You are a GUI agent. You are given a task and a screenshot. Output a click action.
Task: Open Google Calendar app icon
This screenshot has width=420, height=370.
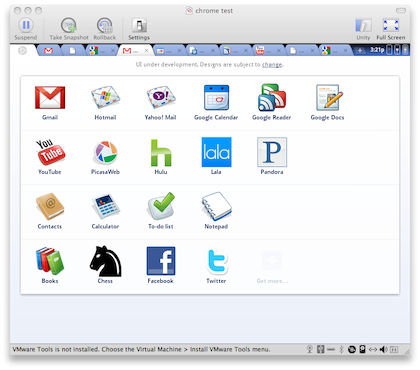[216, 97]
